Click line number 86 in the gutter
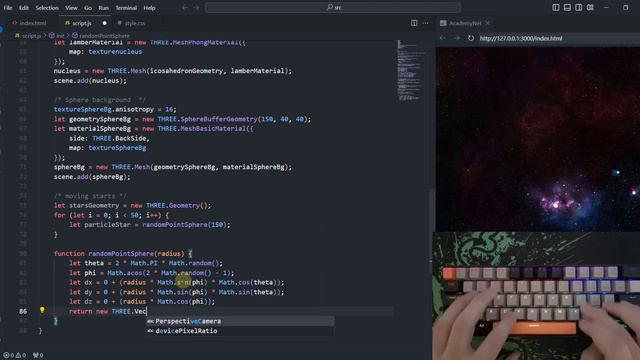 pyautogui.click(x=23, y=311)
